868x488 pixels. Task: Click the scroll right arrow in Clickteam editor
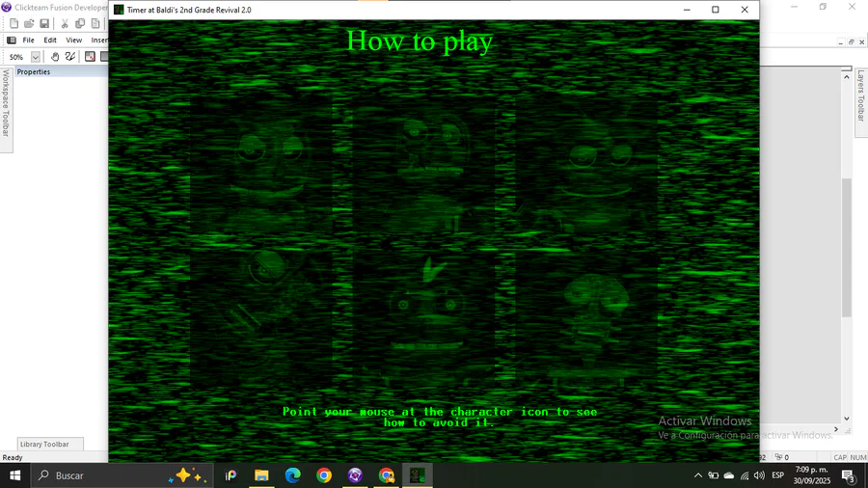836,429
